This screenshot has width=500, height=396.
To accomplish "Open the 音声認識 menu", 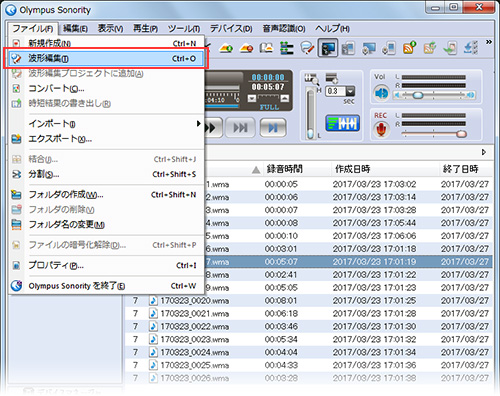I will coord(284,29).
